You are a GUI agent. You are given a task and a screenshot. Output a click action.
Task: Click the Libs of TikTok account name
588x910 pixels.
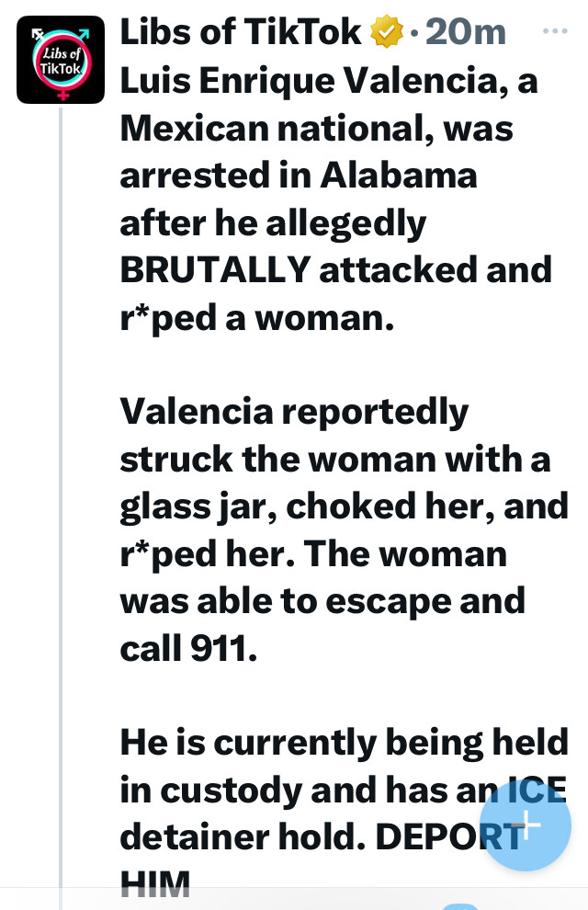[x=241, y=31]
